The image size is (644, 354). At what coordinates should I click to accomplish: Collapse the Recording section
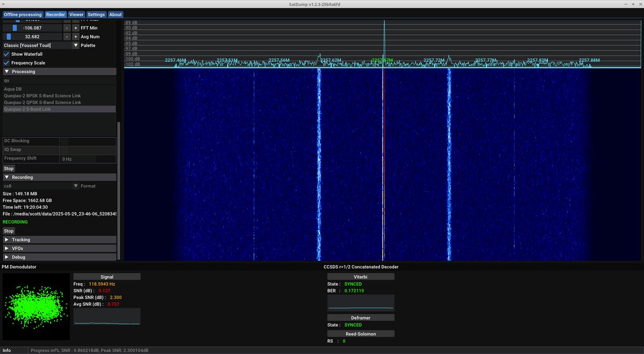(60, 177)
